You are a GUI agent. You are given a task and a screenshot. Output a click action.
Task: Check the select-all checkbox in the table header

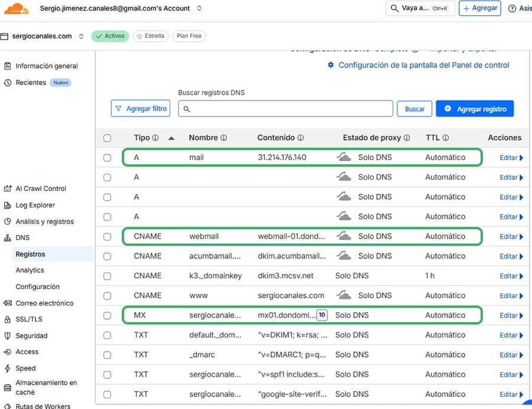107,138
